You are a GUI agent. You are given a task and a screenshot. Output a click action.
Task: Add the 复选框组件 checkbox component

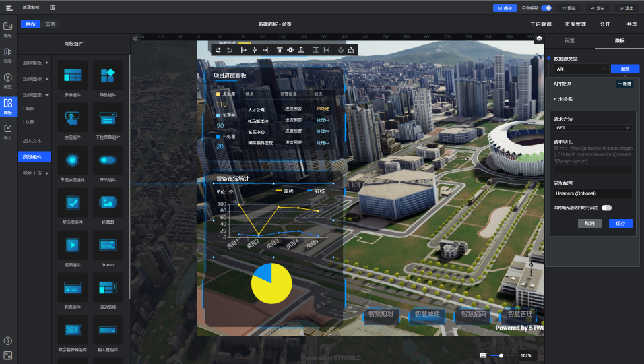coord(72,202)
